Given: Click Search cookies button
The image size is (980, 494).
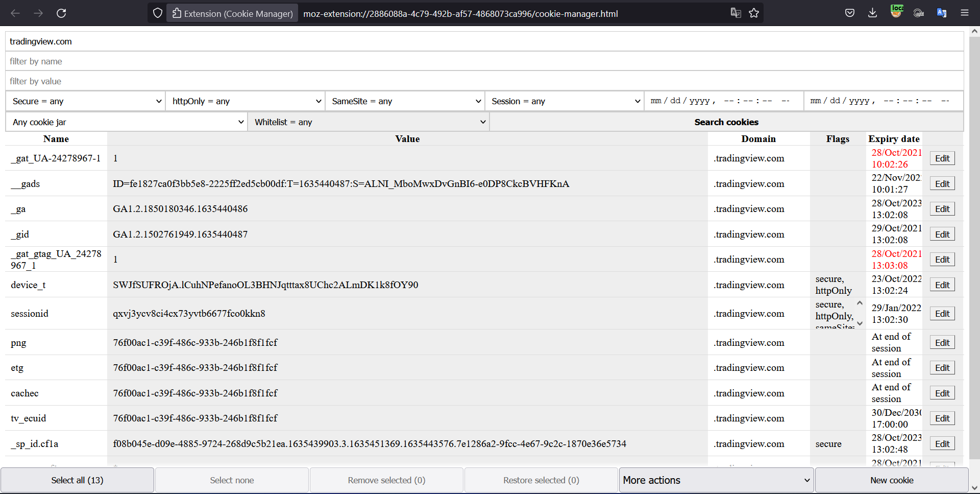Looking at the screenshot, I should [x=726, y=122].
